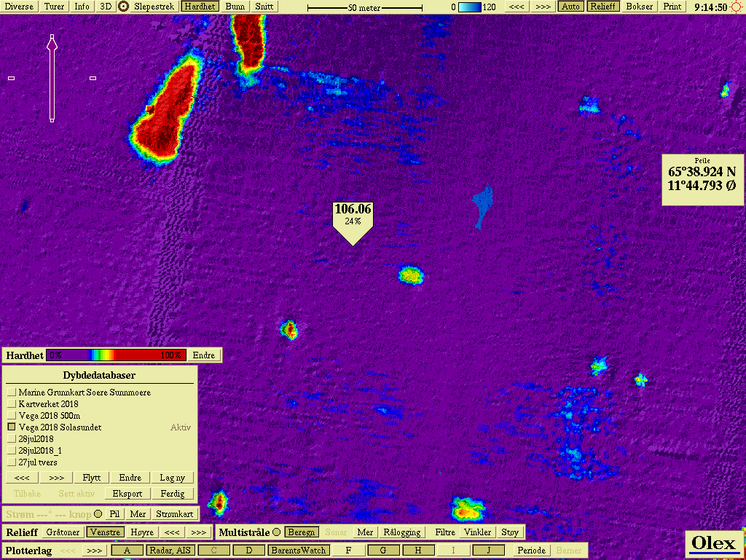The width and height of the screenshot is (746, 560).
Task: Open the Diverse menu
Action: click(19, 7)
